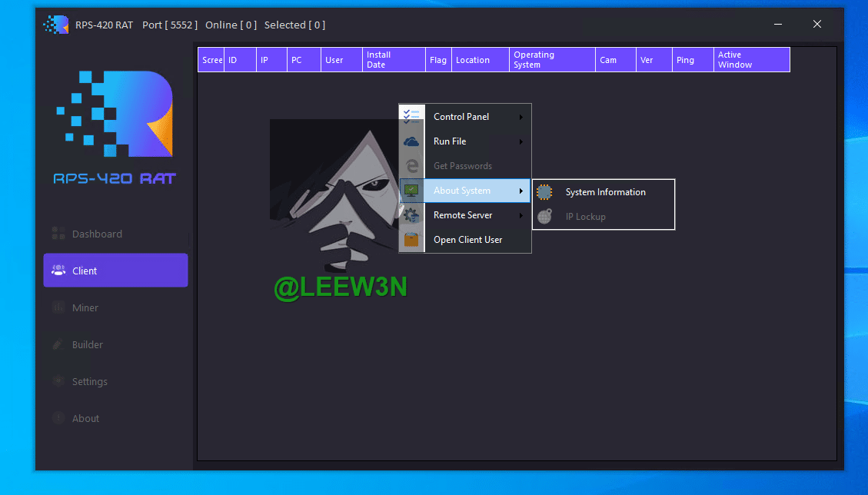
Task: Click the Operating System column header
Action: [x=551, y=60]
